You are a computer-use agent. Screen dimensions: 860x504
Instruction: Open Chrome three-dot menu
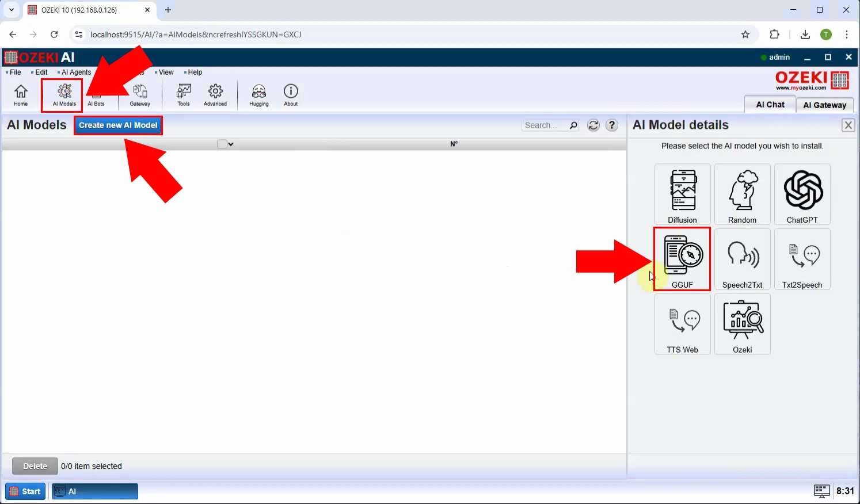(x=847, y=35)
